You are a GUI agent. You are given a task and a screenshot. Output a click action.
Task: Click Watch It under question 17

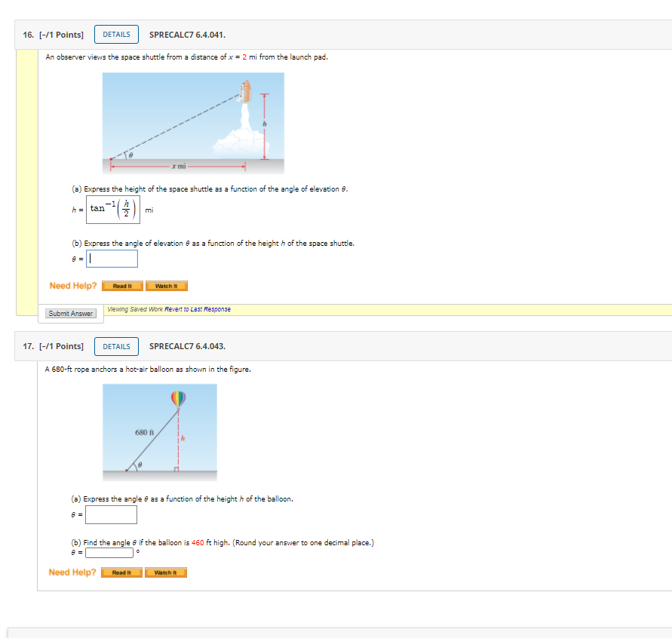(166, 572)
